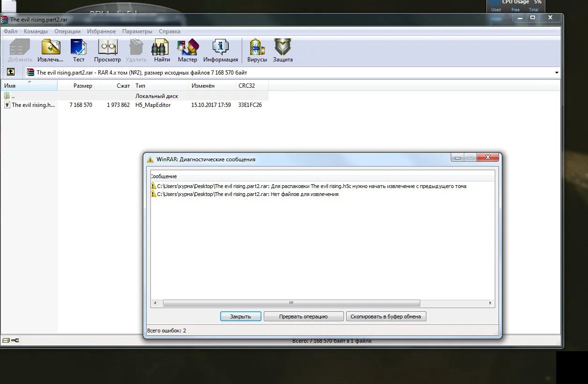Click the WinRAR title bar app icon

pos(4,20)
